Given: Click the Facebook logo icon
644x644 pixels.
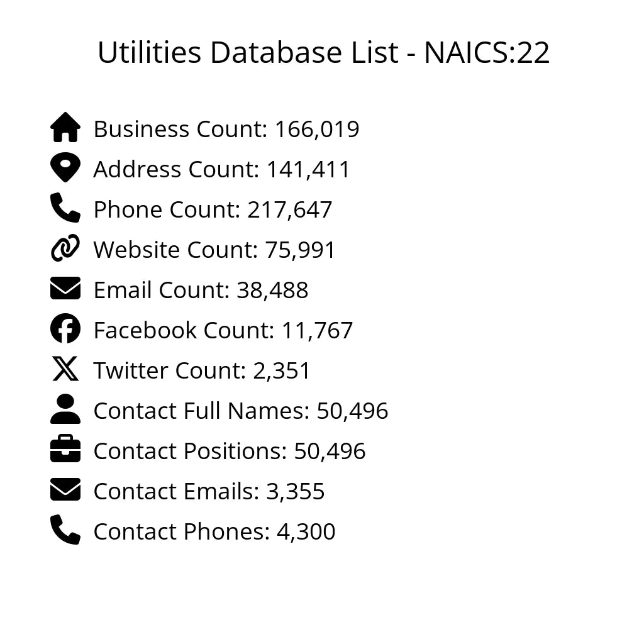Looking at the screenshot, I should point(65,329).
